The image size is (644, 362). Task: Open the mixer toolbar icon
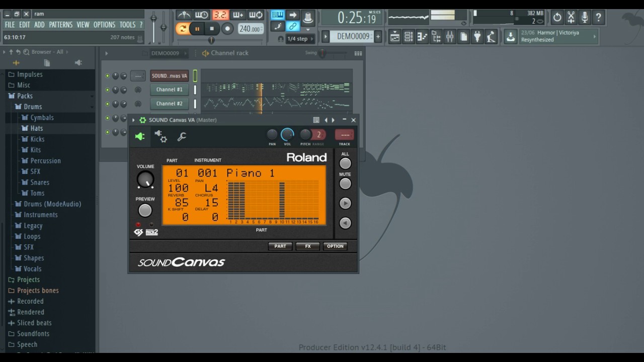click(x=450, y=37)
